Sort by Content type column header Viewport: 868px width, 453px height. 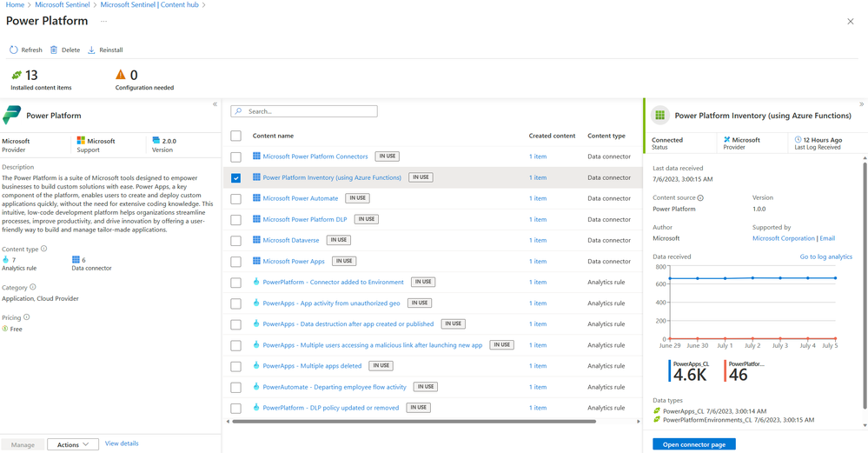point(606,136)
